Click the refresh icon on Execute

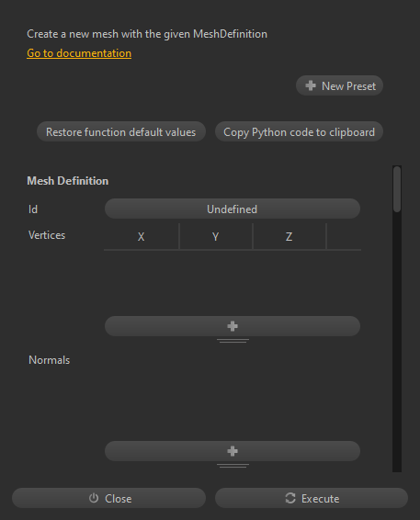(290, 498)
